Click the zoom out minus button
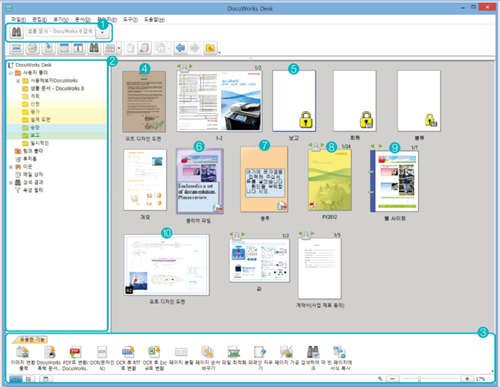The width and height of the screenshot is (500, 387). (x=392, y=379)
